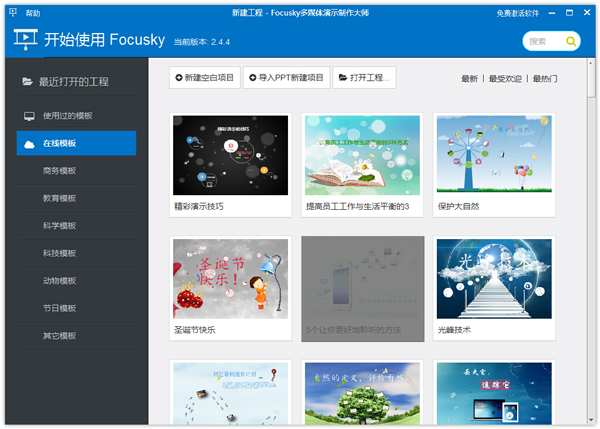
Task: Choose 商务模板 category
Action: pos(77,171)
